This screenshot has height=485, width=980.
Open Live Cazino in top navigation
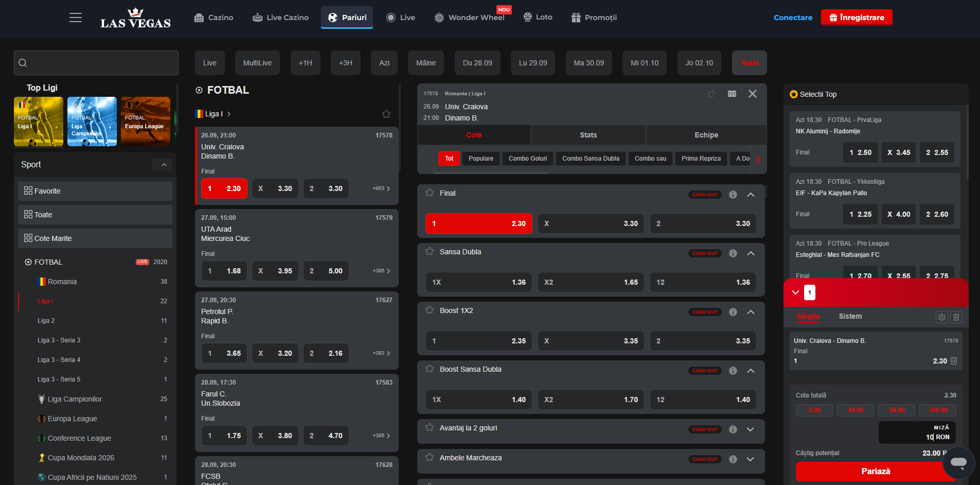click(280, 18)
